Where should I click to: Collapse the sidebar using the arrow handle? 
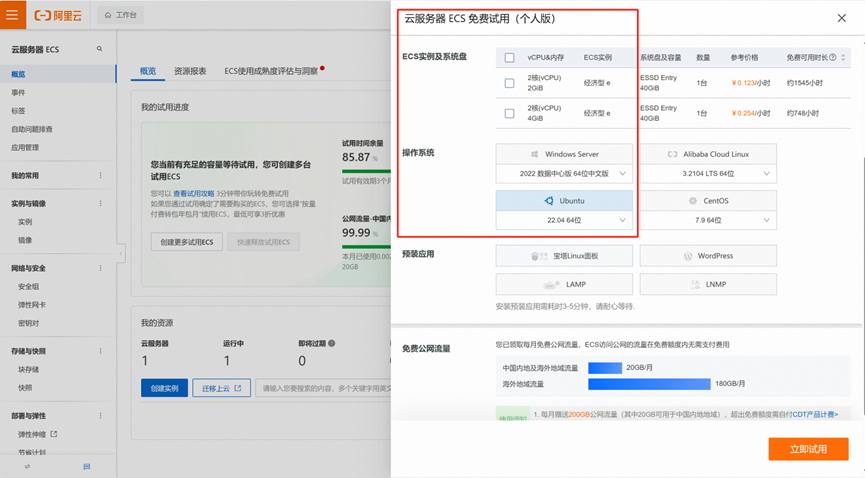tap(121, 253)
